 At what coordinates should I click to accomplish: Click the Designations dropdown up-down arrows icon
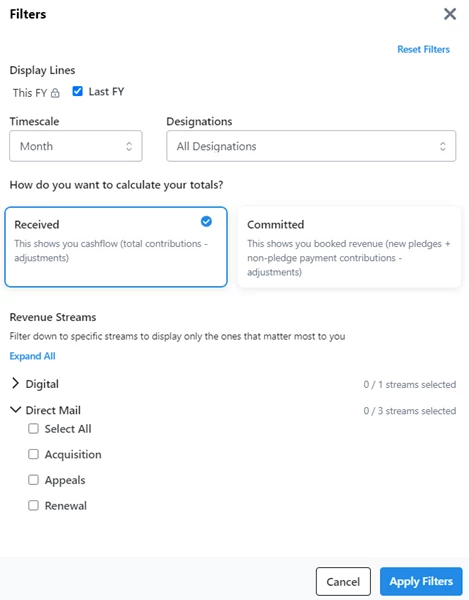(443, 146)
